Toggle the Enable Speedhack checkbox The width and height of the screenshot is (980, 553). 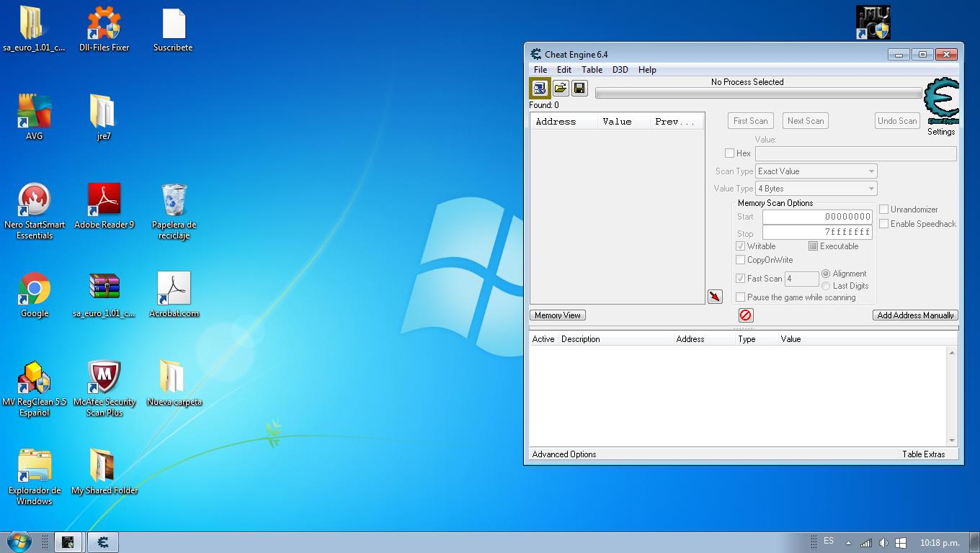[884, 224]
